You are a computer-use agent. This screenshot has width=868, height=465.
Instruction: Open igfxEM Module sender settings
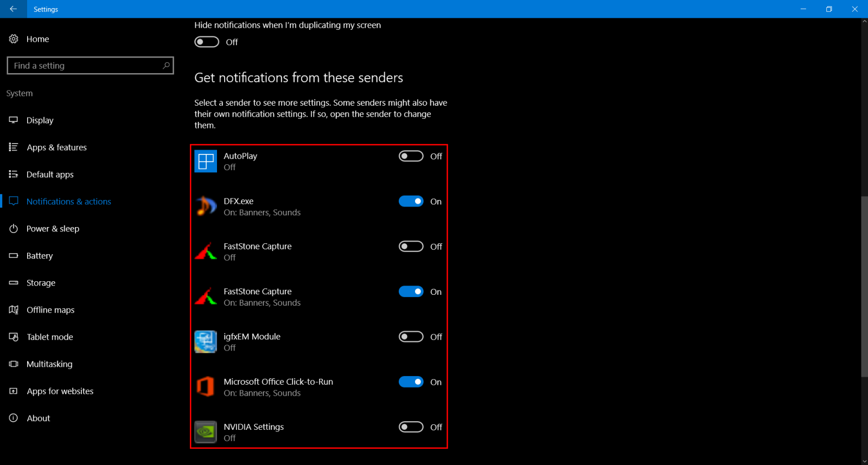click(252, 337)
